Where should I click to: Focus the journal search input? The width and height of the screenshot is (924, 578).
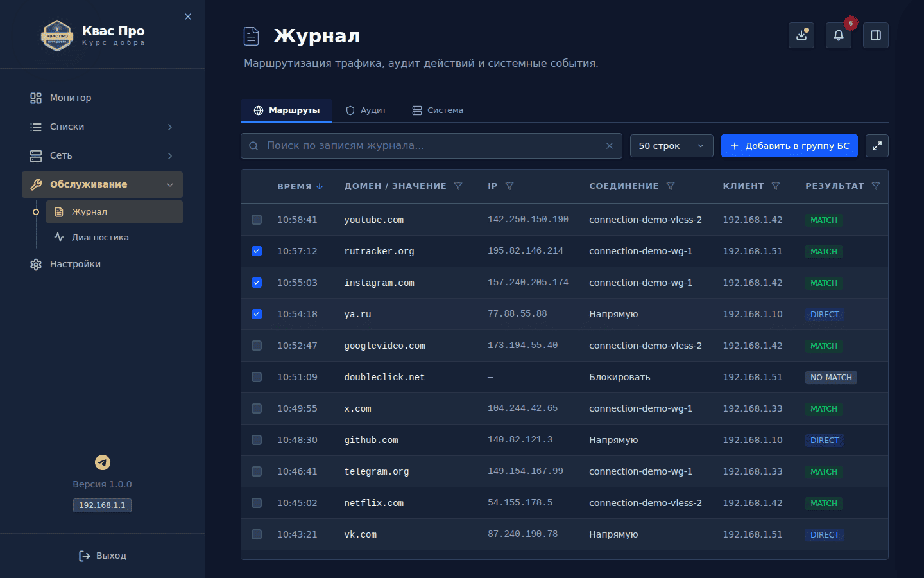click(x=431, y=146)
